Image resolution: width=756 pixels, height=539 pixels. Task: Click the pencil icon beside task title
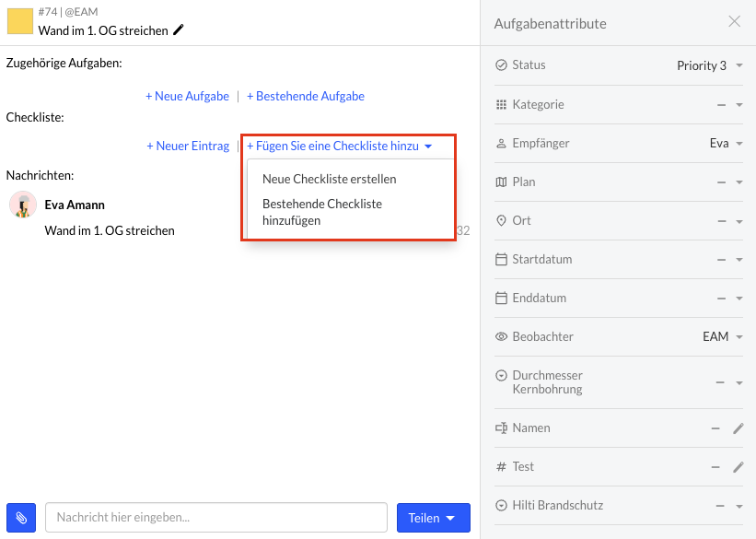(179, 29)
